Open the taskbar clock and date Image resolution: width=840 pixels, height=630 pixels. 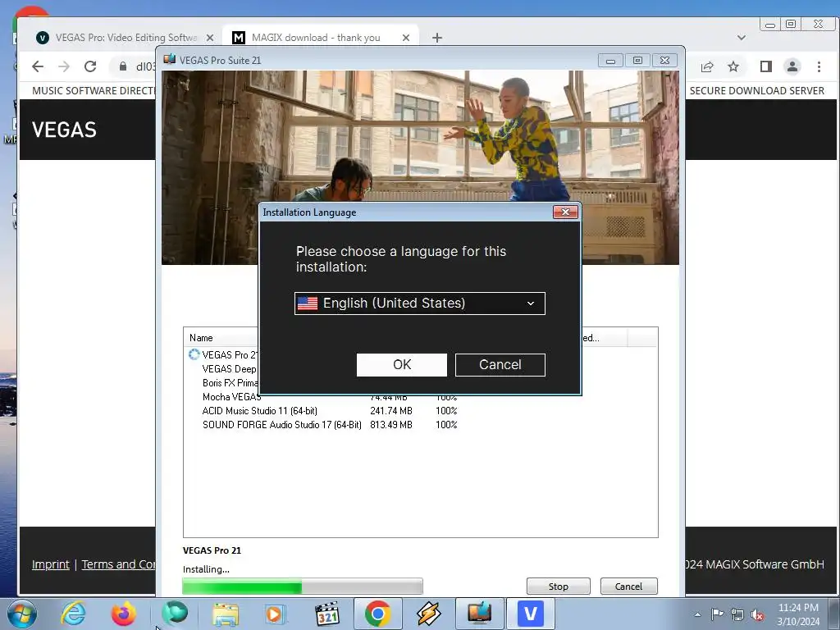[x=798, y=614]
